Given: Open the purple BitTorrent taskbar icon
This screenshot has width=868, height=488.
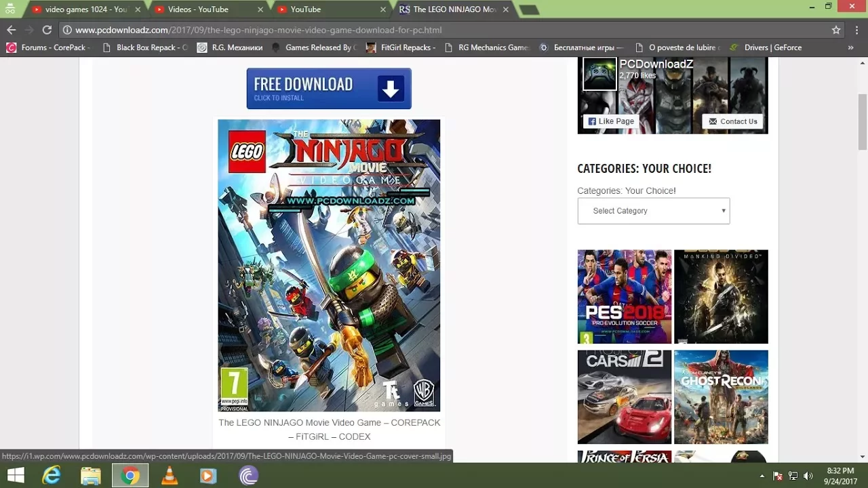Looking at the screenshot, I should click(x=248, y=476).
